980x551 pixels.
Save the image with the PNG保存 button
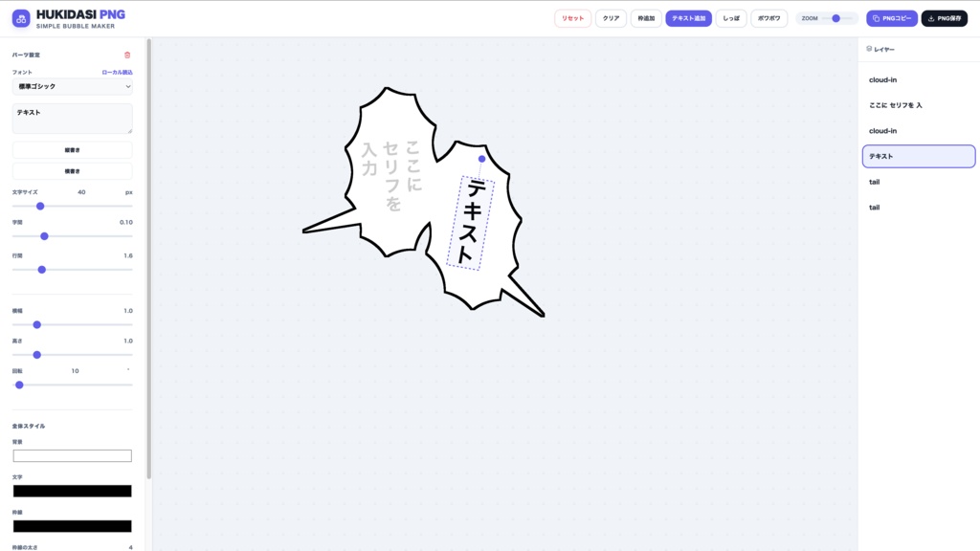[943, 17]
